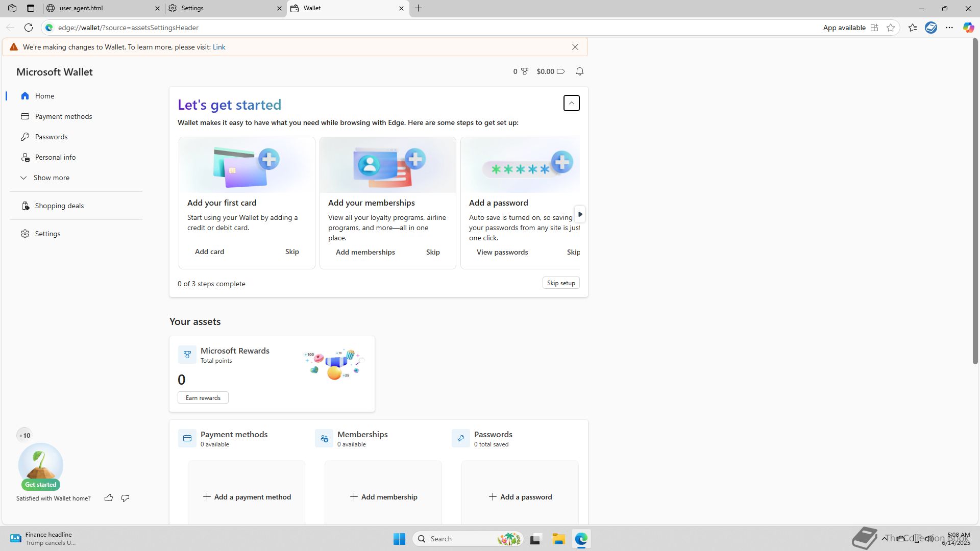
Task: Collapse the Let's get started panel
Action: (571, 103)
